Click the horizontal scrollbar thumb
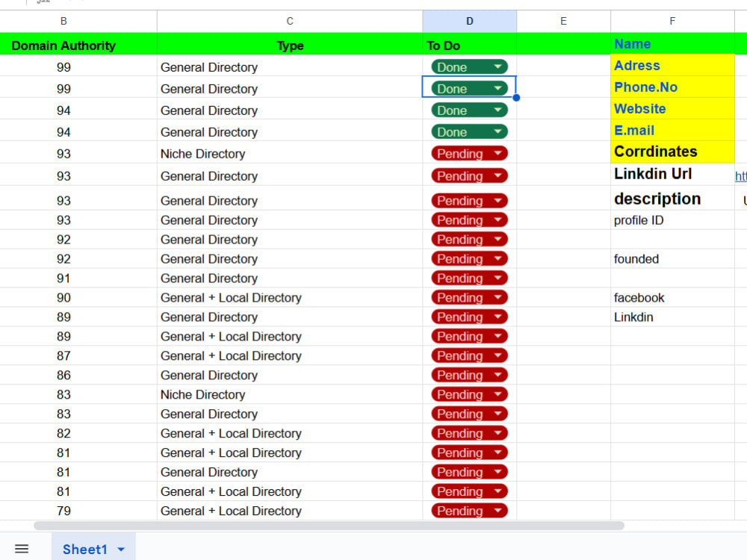The height and width of the screenshot is (560, 747). [x=329, y=526]
